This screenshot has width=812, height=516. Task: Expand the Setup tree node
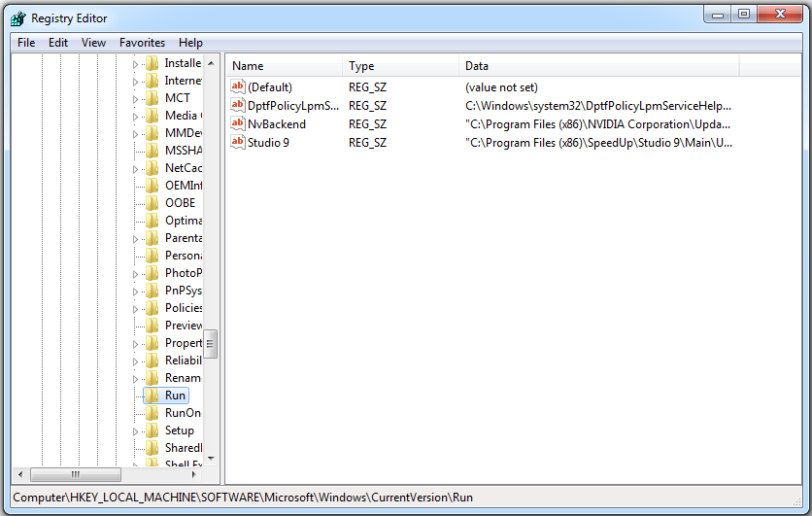point(135,431)
